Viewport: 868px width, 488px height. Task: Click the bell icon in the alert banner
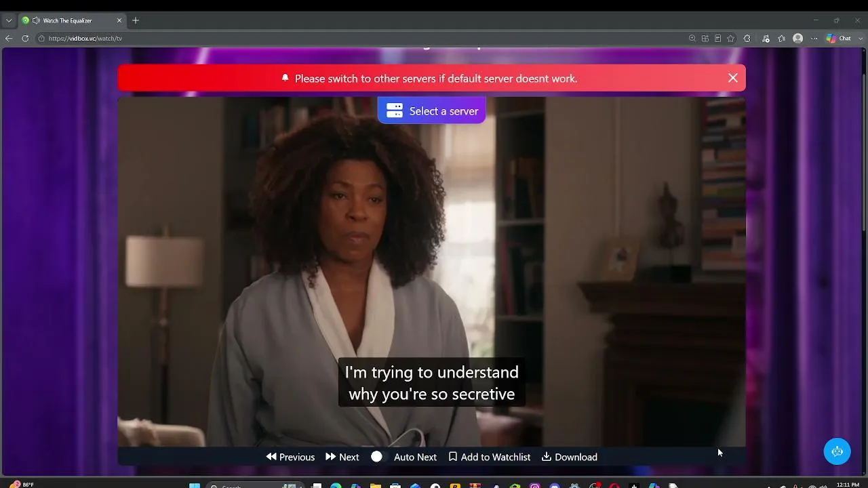[x=285, y=78]
